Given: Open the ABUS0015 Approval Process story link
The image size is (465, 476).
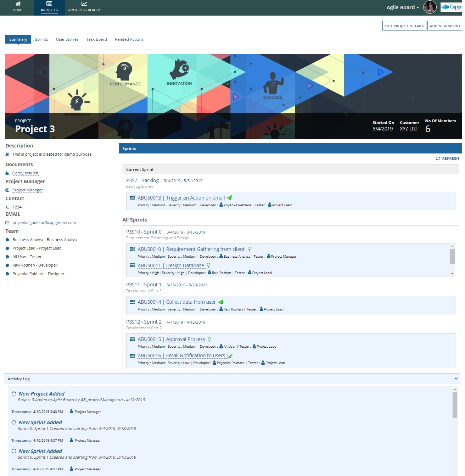Looking at the screenshot, I should pyautogui.click(x=172, y=339).
